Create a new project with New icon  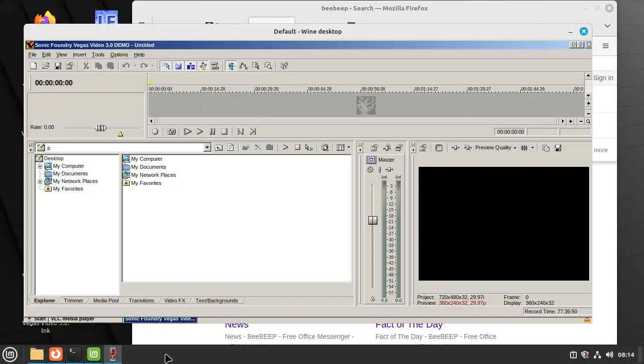[x=33, y=66]
